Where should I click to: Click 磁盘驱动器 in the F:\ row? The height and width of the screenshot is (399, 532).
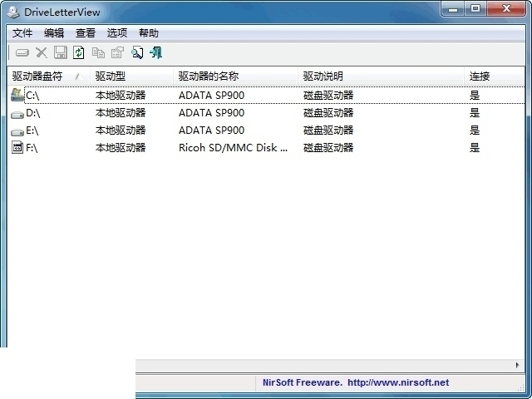coord(328,148)
